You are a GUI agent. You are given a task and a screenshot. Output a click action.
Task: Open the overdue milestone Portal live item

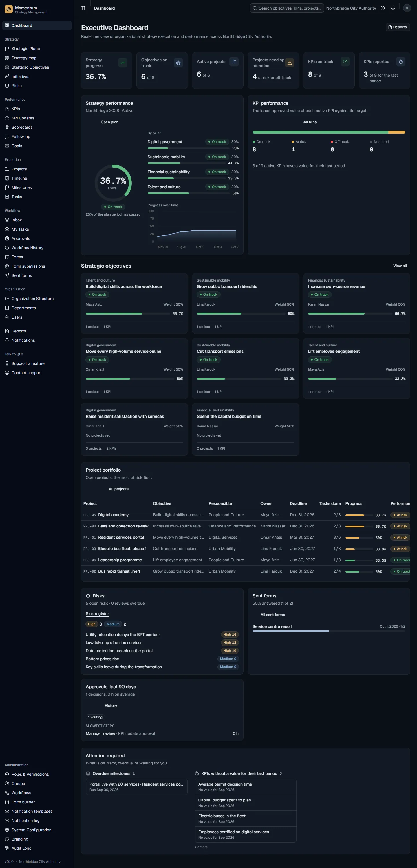pyautogui.click(x=137, y=786)
